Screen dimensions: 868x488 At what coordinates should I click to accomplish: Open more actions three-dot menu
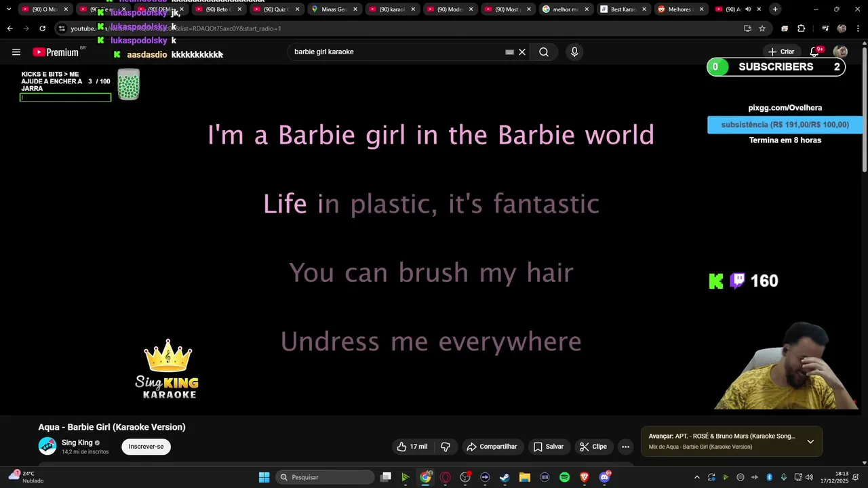626,447
